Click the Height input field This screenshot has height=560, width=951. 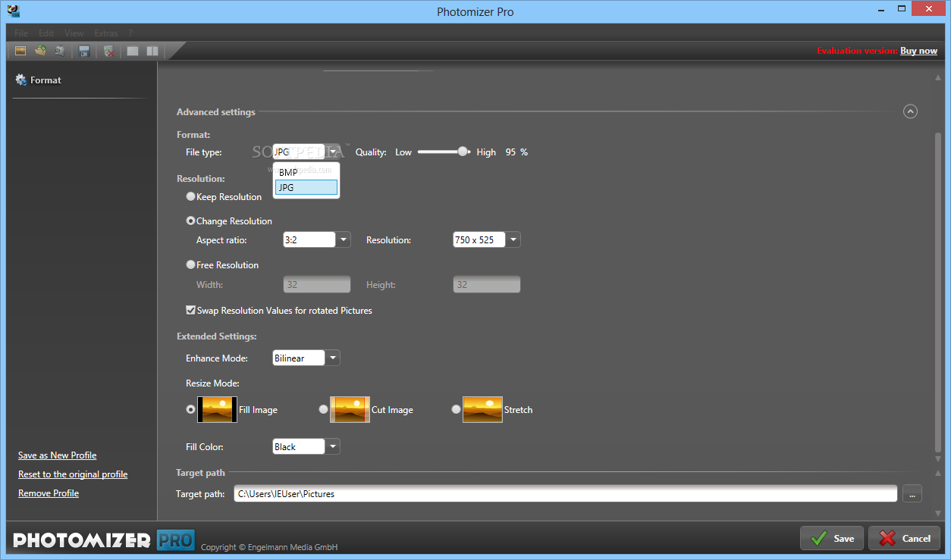click(x=487, y=285)
